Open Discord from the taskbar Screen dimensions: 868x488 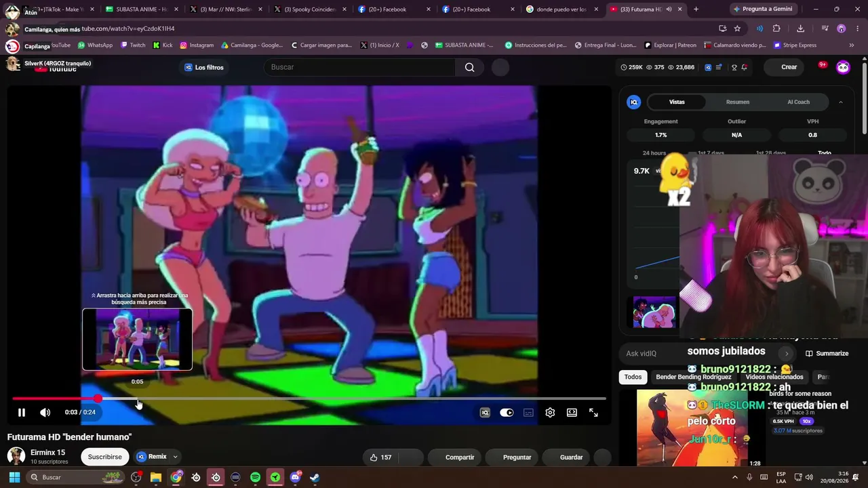click(x=295, y=477)
